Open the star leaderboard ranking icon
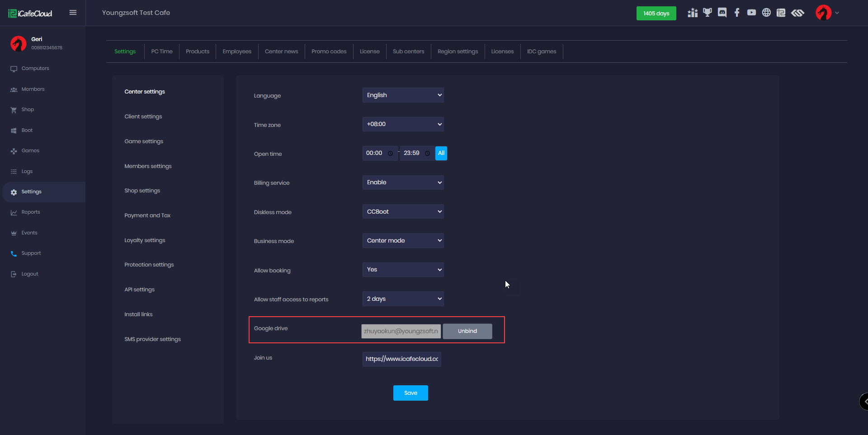This screenshot has width=868, height=435. pos(692,13)
